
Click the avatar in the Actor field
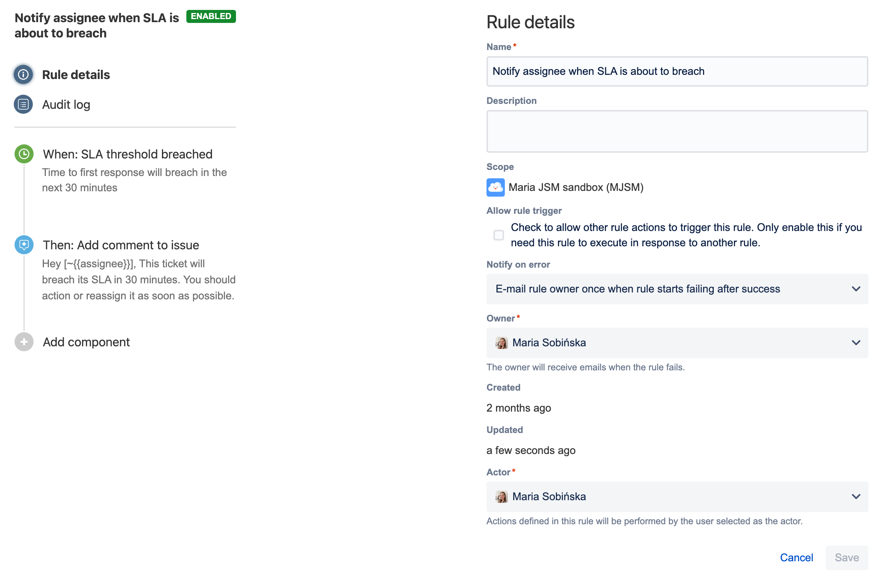[501, 497]
